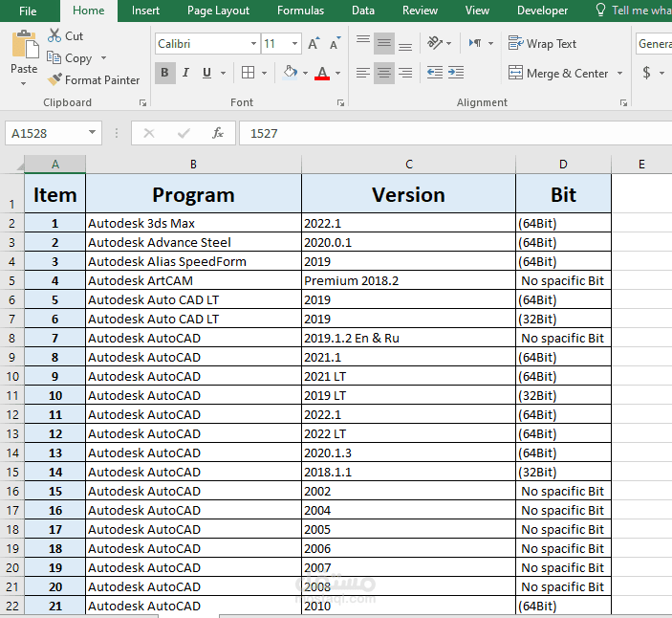Screen dimensions: 672x618
Task: Increase font size with larger A icon
Action: [314, 43]
